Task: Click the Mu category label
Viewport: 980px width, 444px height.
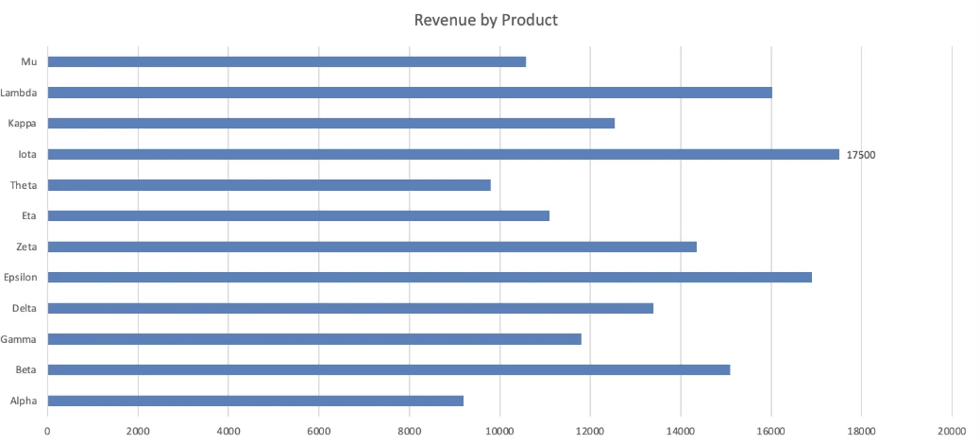Action: [28, 62]
